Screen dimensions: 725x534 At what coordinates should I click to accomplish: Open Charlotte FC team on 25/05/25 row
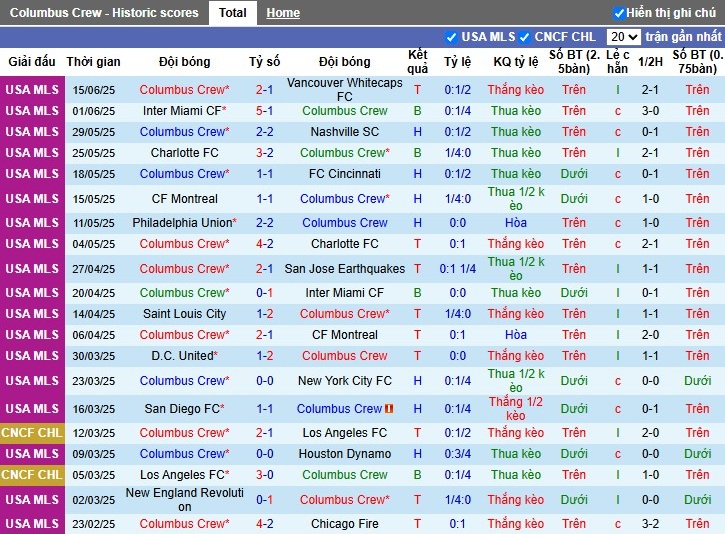[x=184, y=153]
